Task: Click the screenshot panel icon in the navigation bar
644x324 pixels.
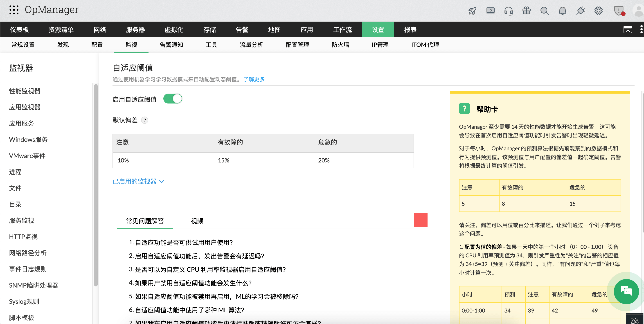Action: (628, 29)
